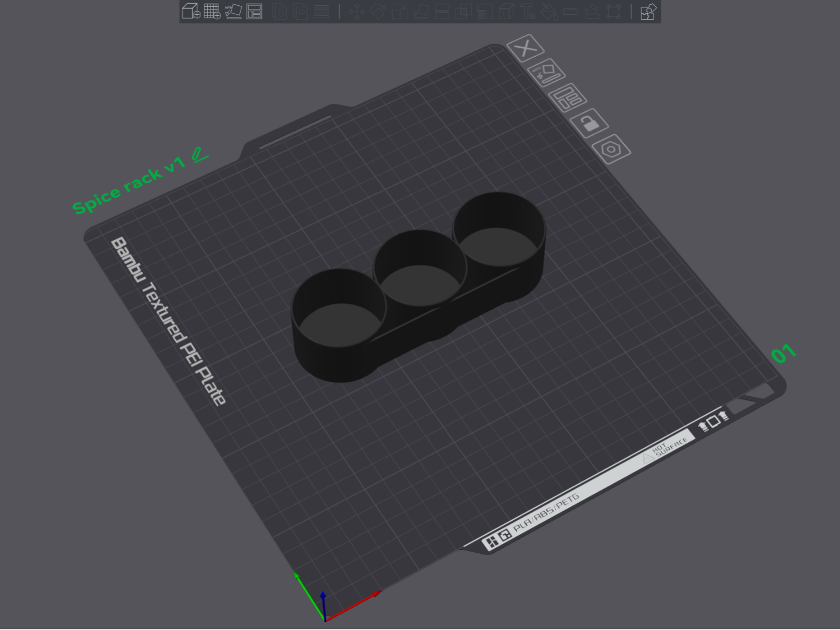Open plate settings hexagon icon
The width and height of the screenshot is (840, 630).
coord(611,149)
